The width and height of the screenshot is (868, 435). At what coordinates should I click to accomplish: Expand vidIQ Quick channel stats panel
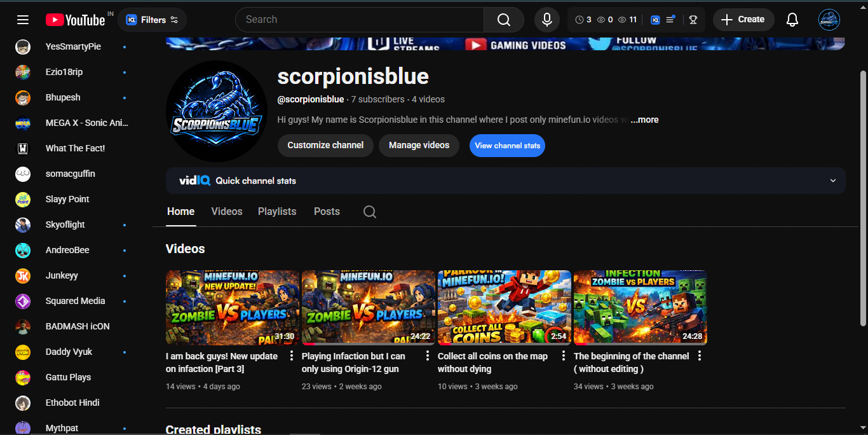832,181
